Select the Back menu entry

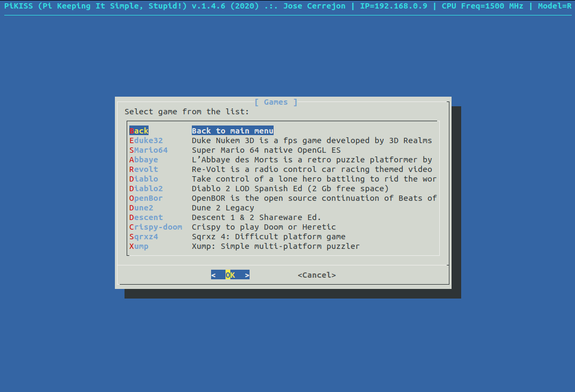(x=139, y=131)
